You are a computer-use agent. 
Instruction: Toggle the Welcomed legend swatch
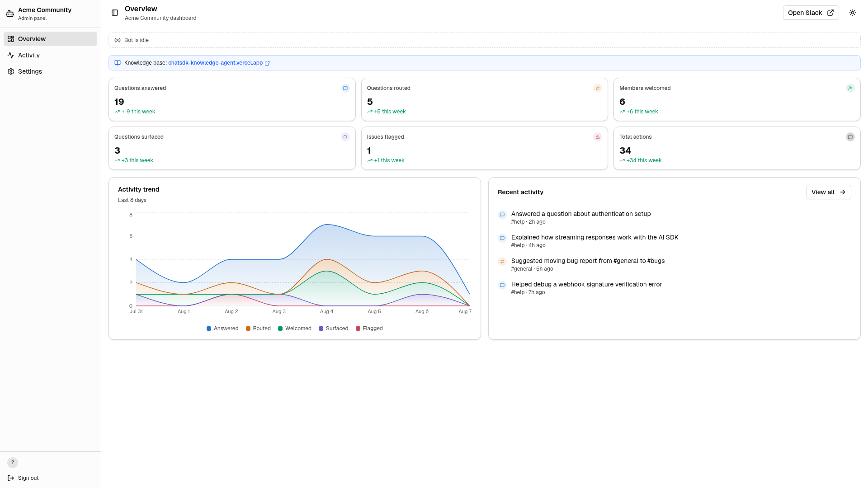280,328
